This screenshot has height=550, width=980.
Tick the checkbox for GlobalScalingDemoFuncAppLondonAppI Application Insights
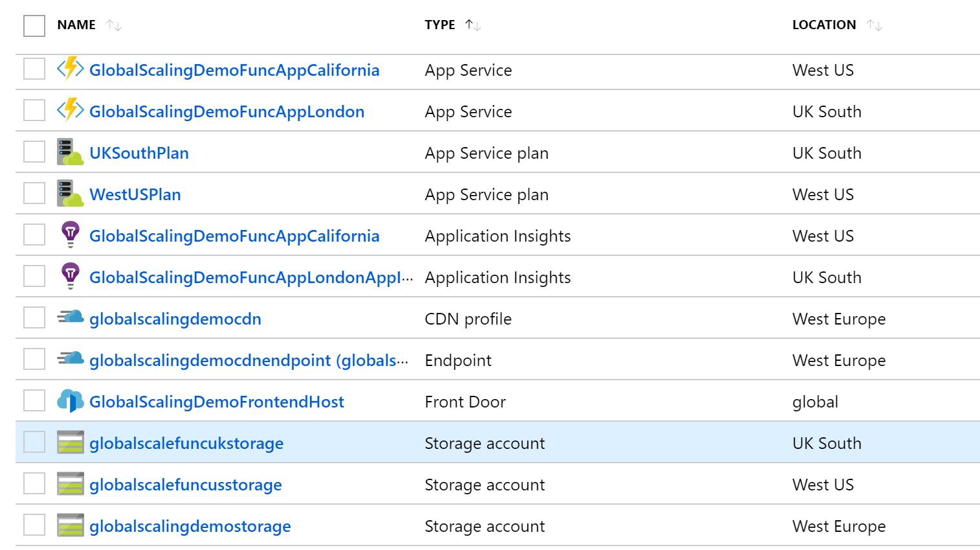34,276
